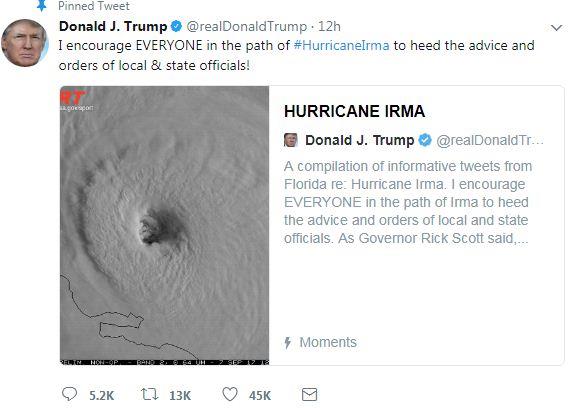Send via direct message envelope icon
The width and height of the screenshot is (572, 408).
tap(310, 394)
